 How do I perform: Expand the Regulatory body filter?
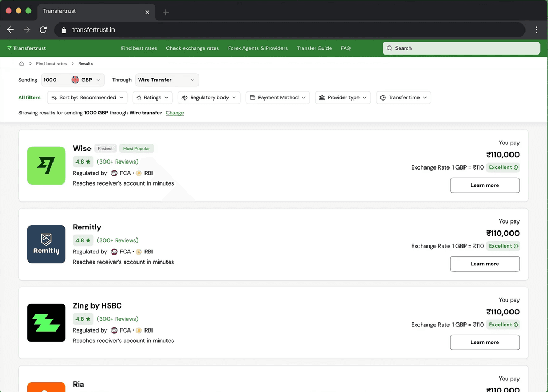click(x=209, y=98)
